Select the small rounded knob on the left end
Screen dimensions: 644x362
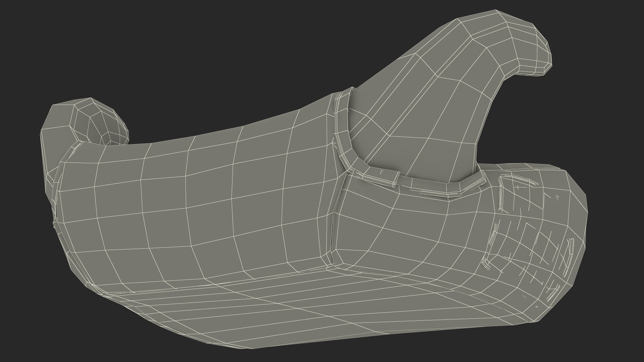(x=101, y=122)
